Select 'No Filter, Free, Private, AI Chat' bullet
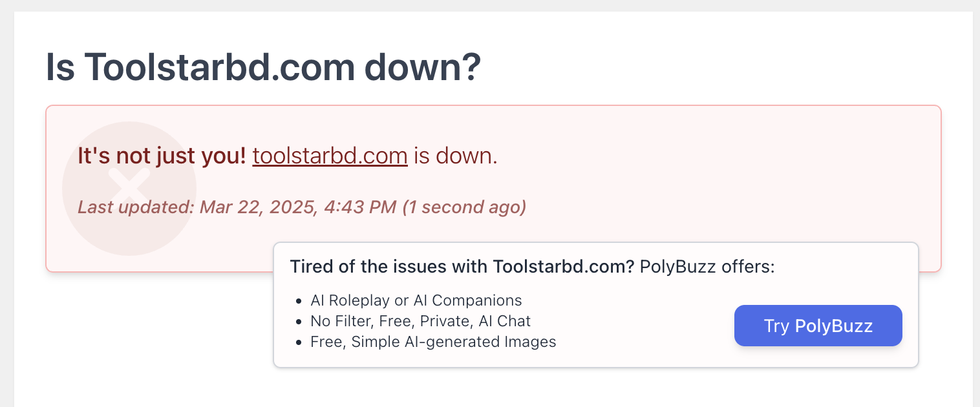This screenshot has width=980, height=407. [x=421, y=320]
